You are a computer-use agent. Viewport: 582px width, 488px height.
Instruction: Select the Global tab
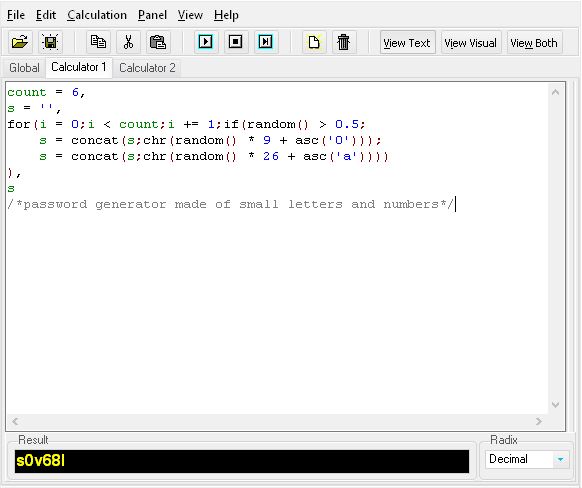point(24,68)
